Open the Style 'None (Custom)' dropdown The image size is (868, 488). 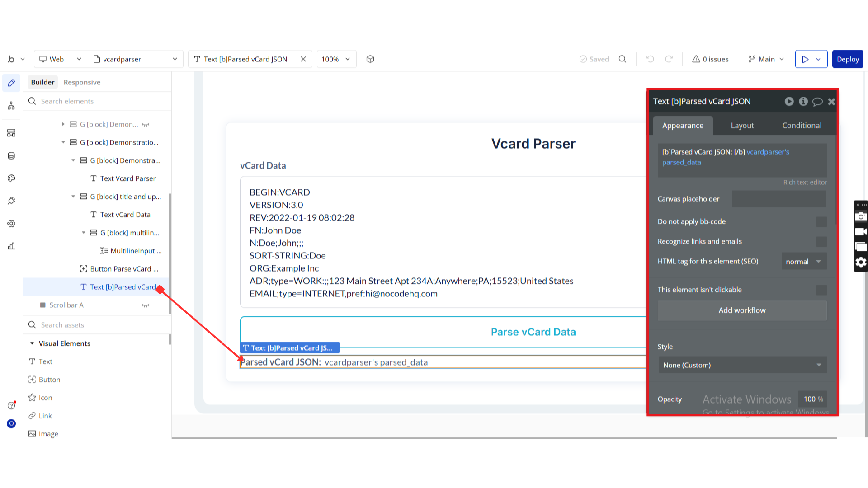(x=742, y=365)
